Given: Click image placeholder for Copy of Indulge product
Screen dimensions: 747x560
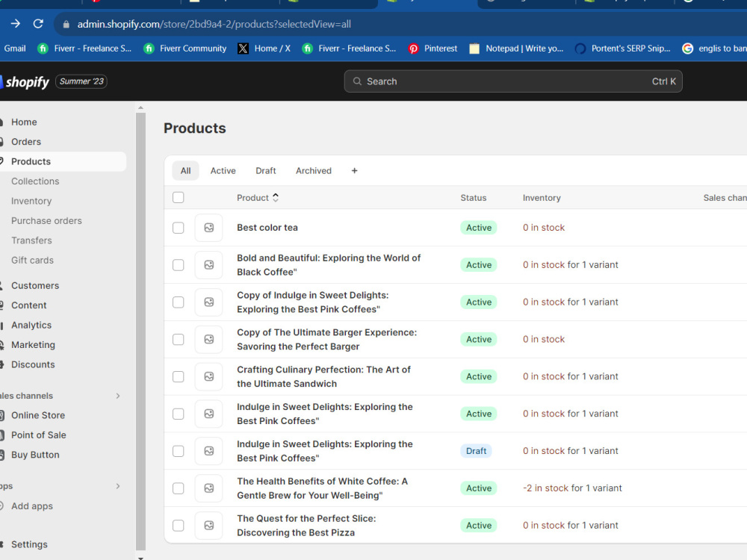Looking at the screenshot, I should [x=208, y=302].
